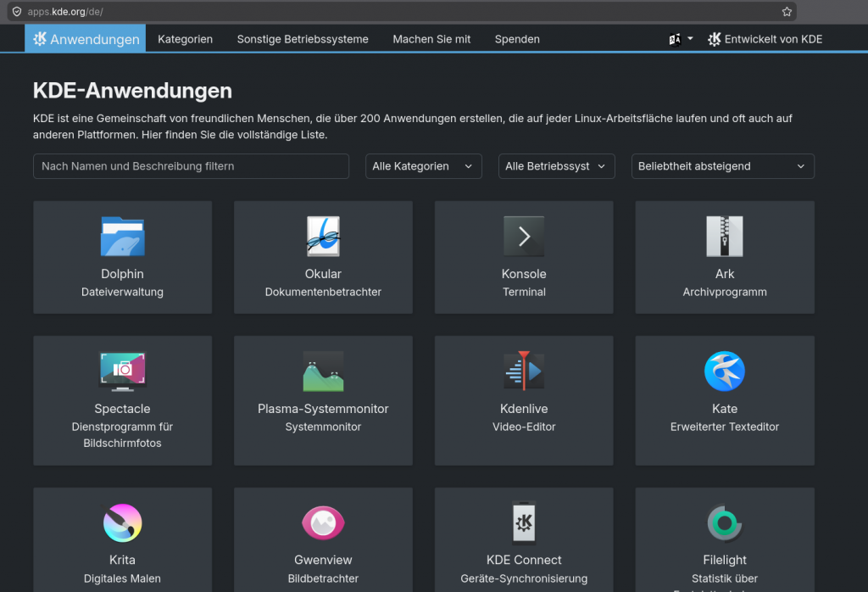
Task: Click the Erweiterter Texteditor description
Action: tap(725, 427)
